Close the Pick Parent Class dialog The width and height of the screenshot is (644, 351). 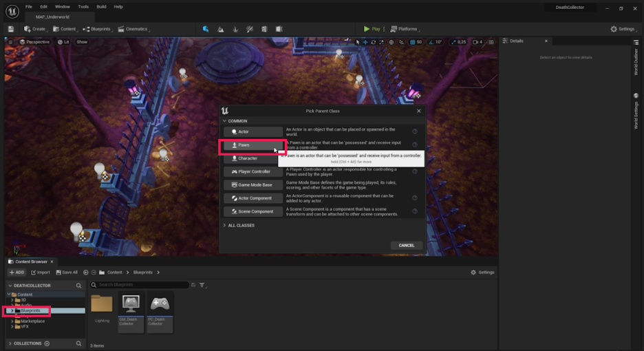[418, 111]
